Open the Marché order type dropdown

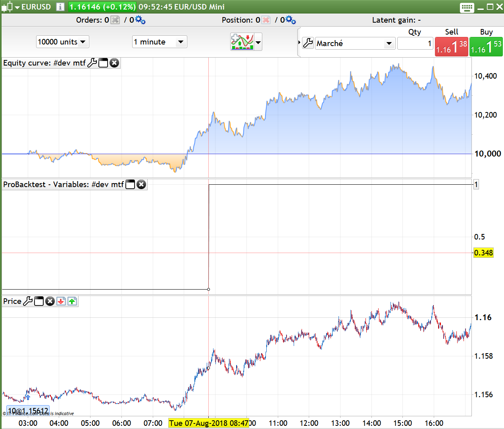(x=355, y=43)
